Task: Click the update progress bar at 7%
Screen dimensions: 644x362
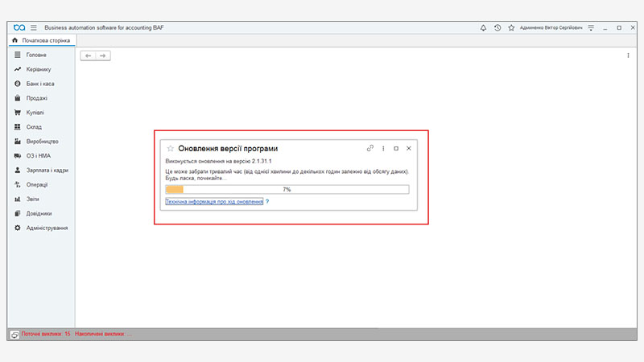Action: point(287,190)
